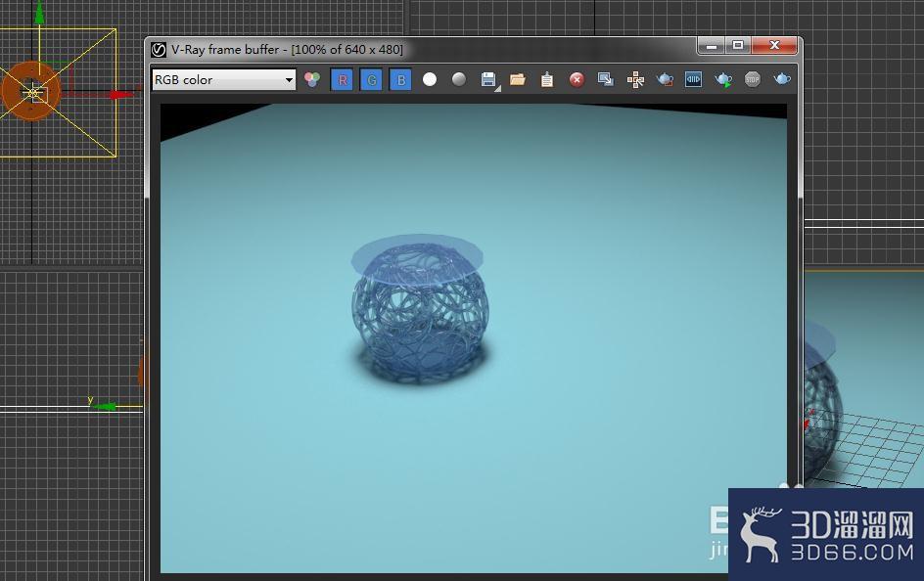Clear the frame buffer image
Image resolution: width=924 pixels, height=581 pixels.
pyautogui.click(x=576, y=79)
